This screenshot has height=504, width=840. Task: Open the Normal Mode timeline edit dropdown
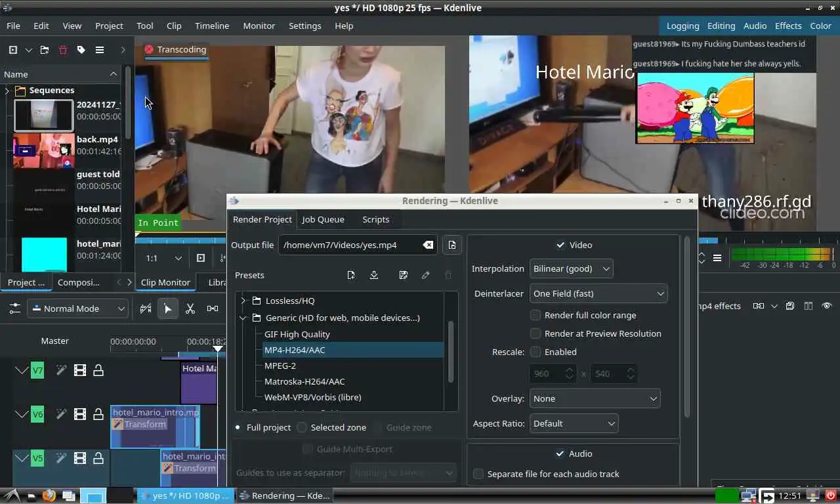tap(77, 308)
